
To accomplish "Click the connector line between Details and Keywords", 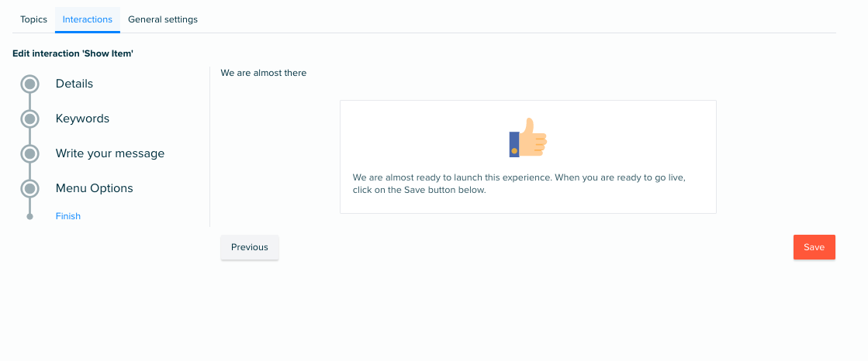I will point(30,101).
